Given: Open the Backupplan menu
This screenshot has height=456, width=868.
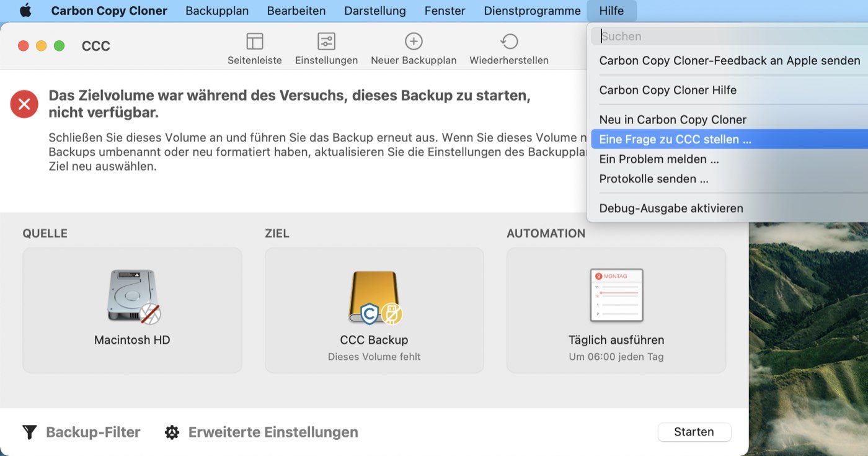Looking at the screenshot, I should click(217, 11).
